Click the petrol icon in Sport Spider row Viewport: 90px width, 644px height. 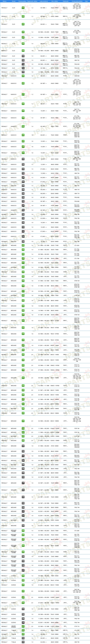(23, 627)
